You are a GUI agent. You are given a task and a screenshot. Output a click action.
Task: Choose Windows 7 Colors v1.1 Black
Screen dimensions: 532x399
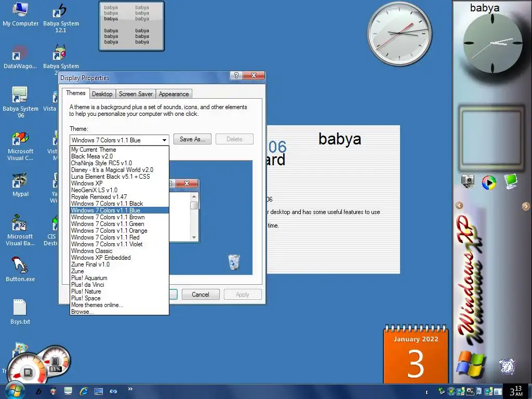119,204
